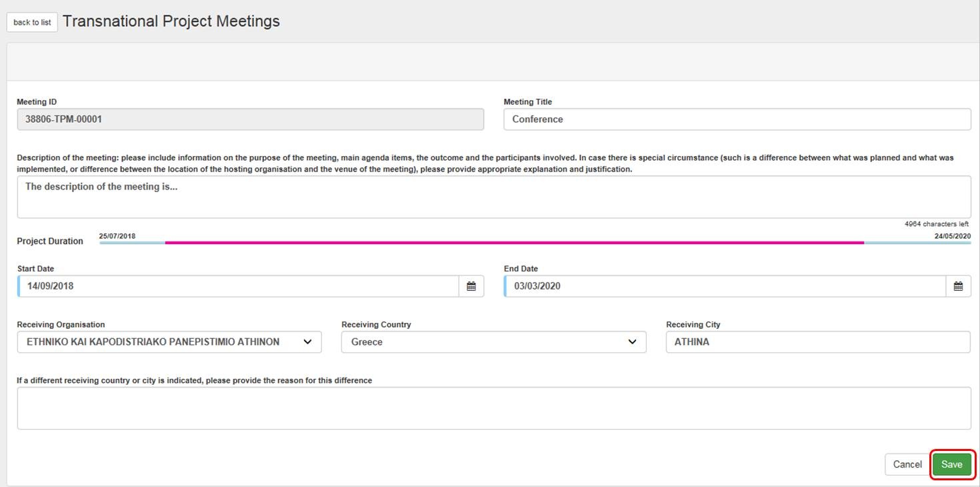980x487 pixels.
Task: Open the Start Date calendar picker
Action: [x=471, y=286]
